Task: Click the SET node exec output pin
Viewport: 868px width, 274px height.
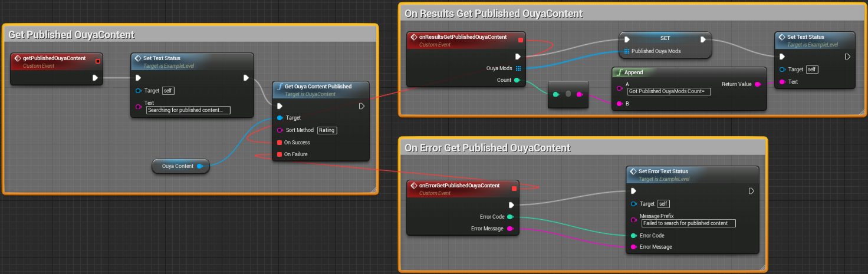Action: pyautogui.click(x=703, y=39)
